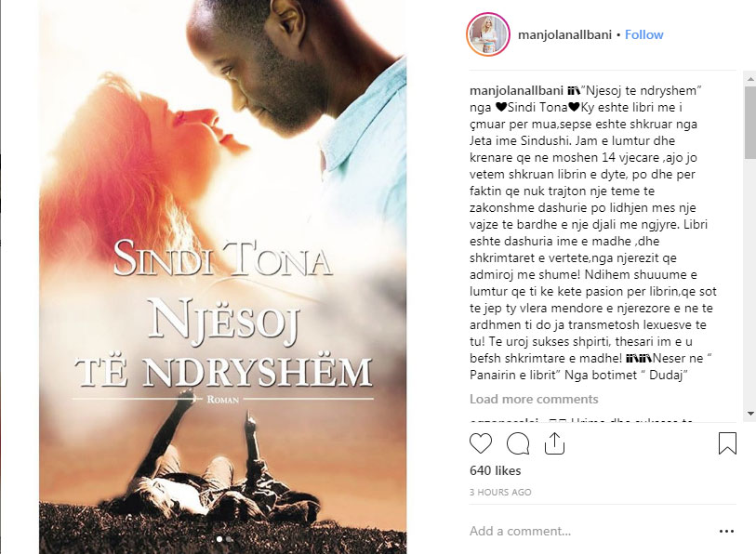Image resolution: width=756 pixels, height=554 pixels.
Task: View the 640 likes list
Action: click(x=495, y=470)
